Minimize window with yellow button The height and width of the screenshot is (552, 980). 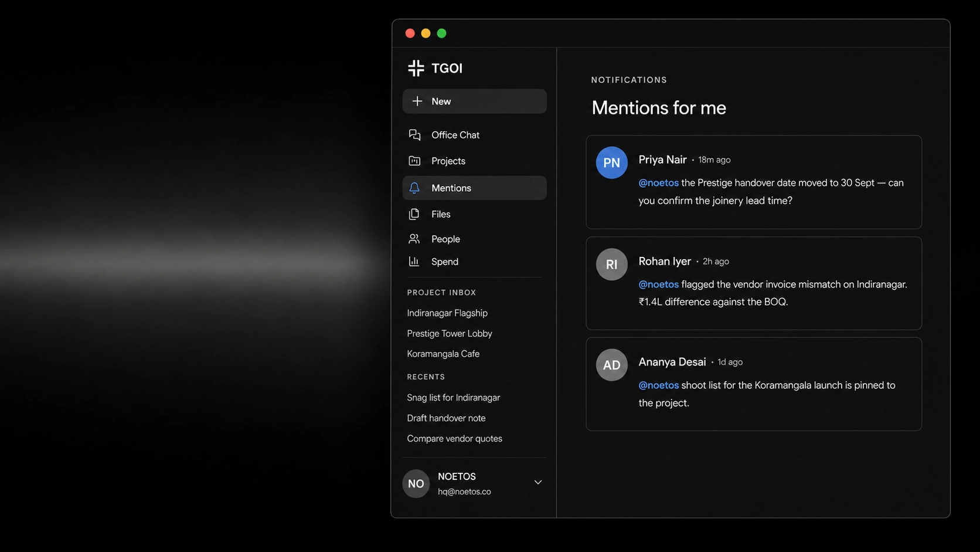pos(426,33)
